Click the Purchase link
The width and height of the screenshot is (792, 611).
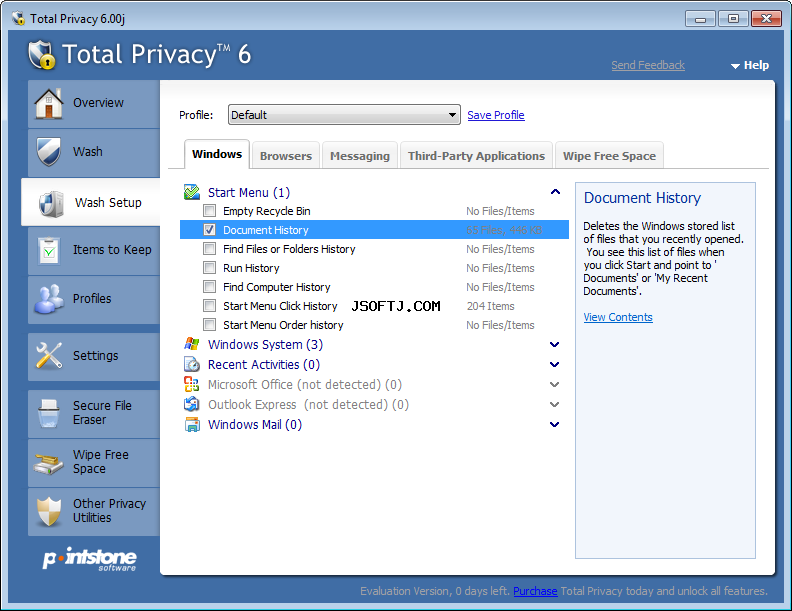535,591
